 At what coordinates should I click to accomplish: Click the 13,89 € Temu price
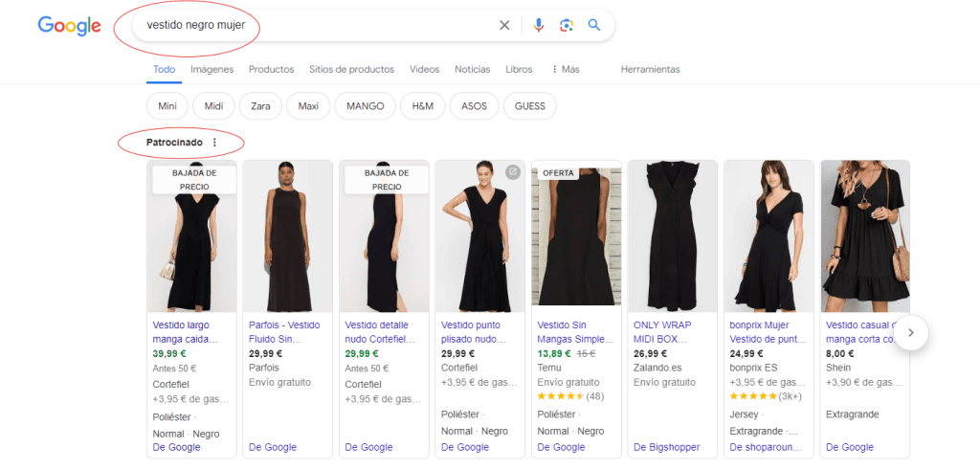coord(554,353)
